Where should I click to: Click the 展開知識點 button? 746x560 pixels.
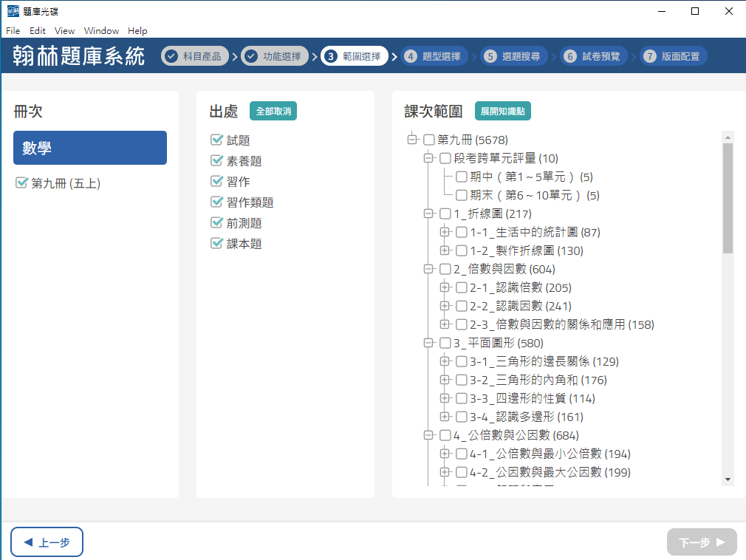[x=502, y=112]
